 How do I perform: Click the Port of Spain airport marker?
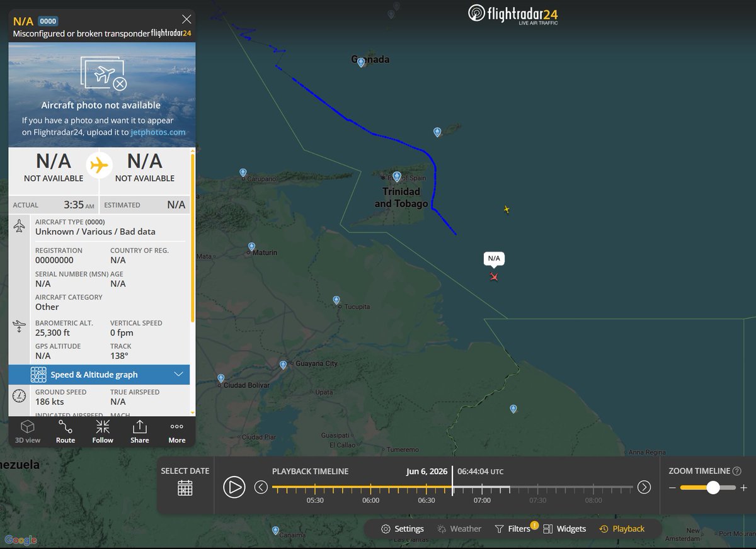click(396, 176)
